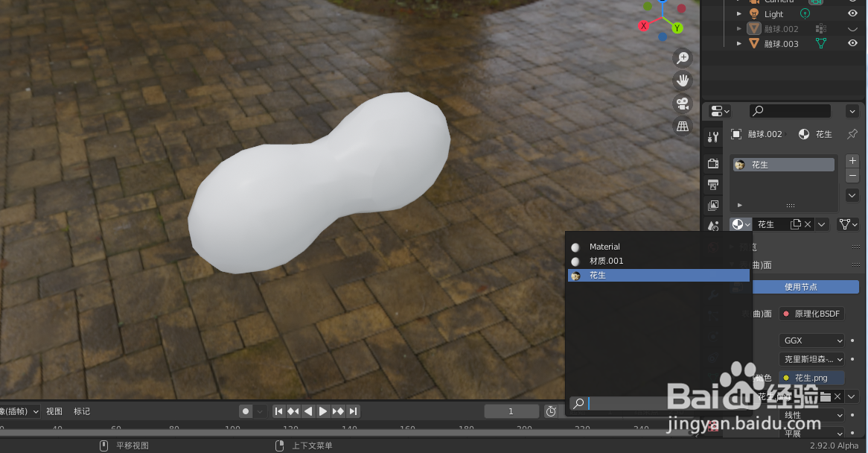Open the 线性 interpolation dropdown
The height and width of the screenshot is (453, 868).
pos(811,415)
